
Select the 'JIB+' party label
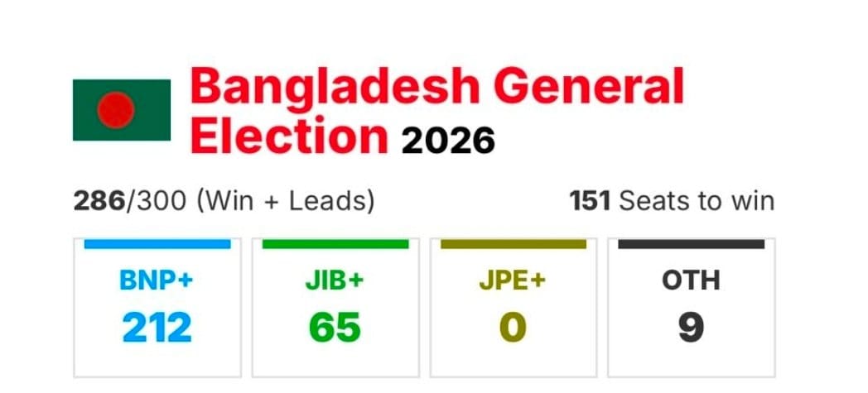pyautogui.click(x=335, y=280)
